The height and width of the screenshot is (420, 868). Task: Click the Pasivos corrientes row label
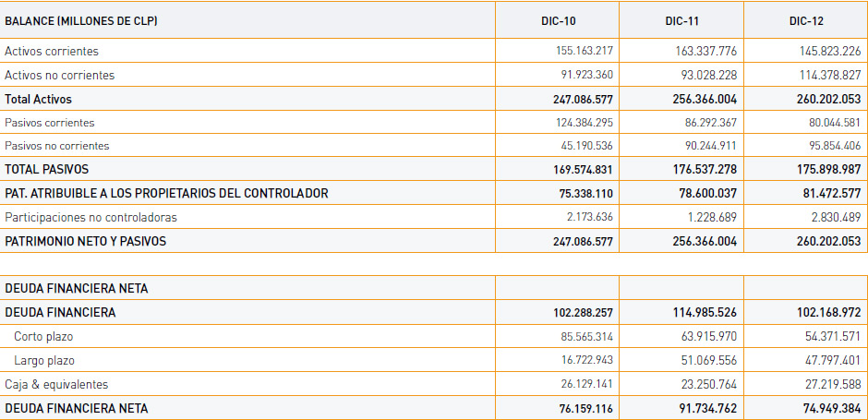[49, 122]
